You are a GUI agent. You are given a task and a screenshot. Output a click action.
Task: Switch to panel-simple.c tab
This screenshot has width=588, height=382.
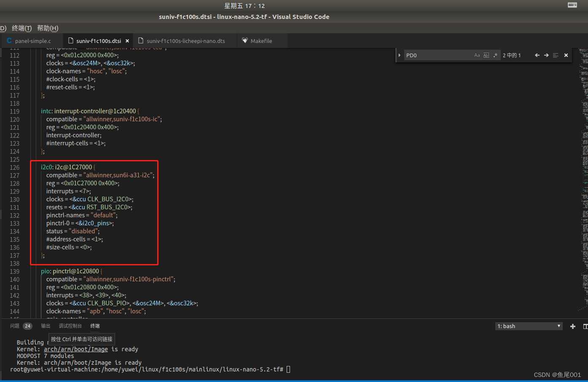[x=32, y=41]
